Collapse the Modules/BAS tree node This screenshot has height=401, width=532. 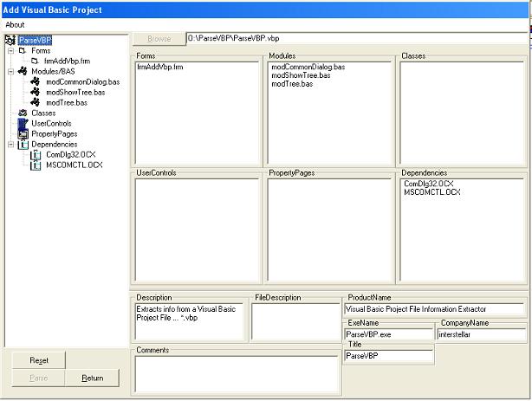point(10,72)
